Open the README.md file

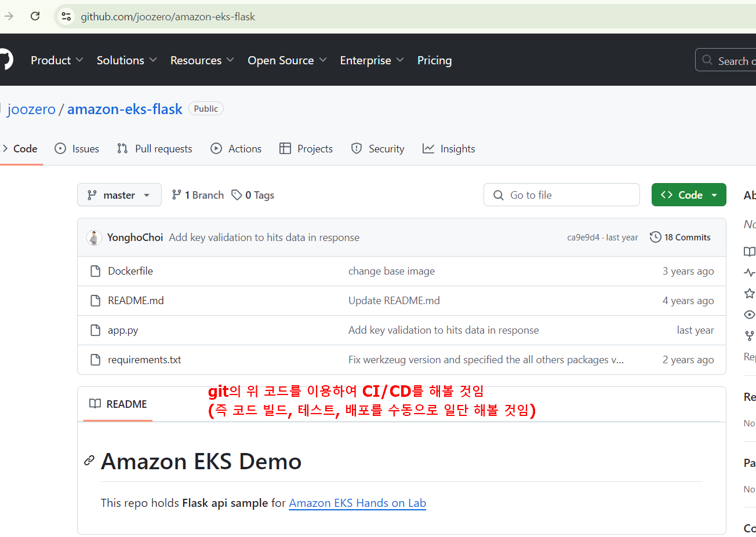point(136,301)
